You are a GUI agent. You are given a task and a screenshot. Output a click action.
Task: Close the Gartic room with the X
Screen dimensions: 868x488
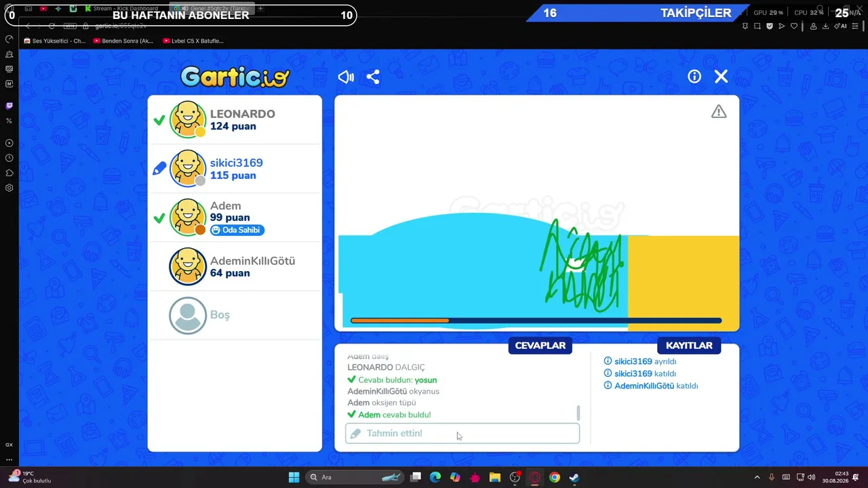pyautogui.click(x=721, y=77)
